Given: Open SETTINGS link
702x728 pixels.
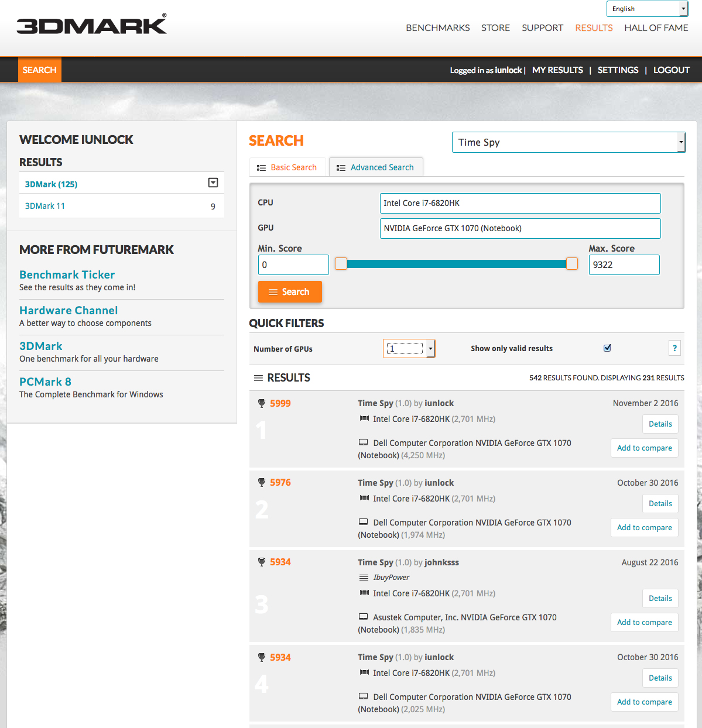Looking at the screenshot, I should point(618,70).
